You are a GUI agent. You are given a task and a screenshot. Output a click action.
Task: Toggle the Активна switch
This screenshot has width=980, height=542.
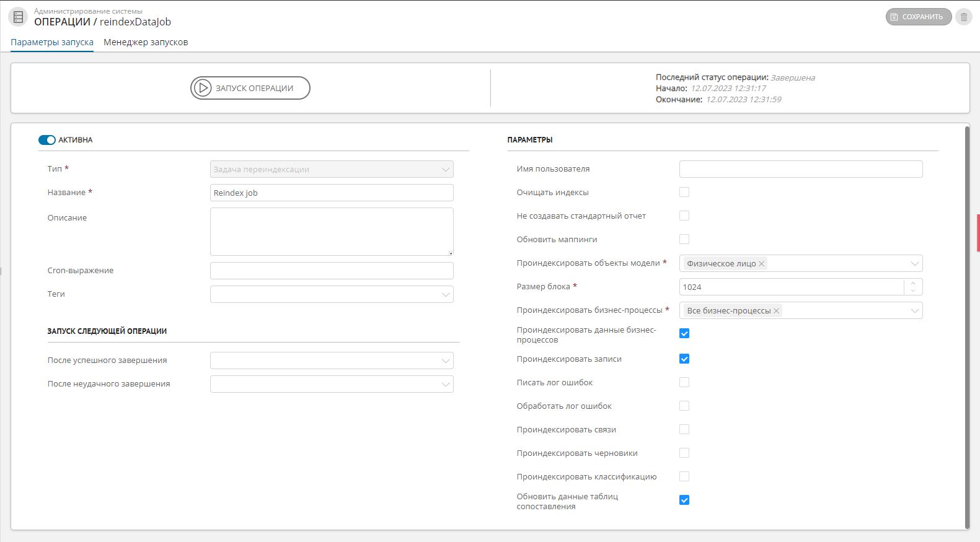47,140
